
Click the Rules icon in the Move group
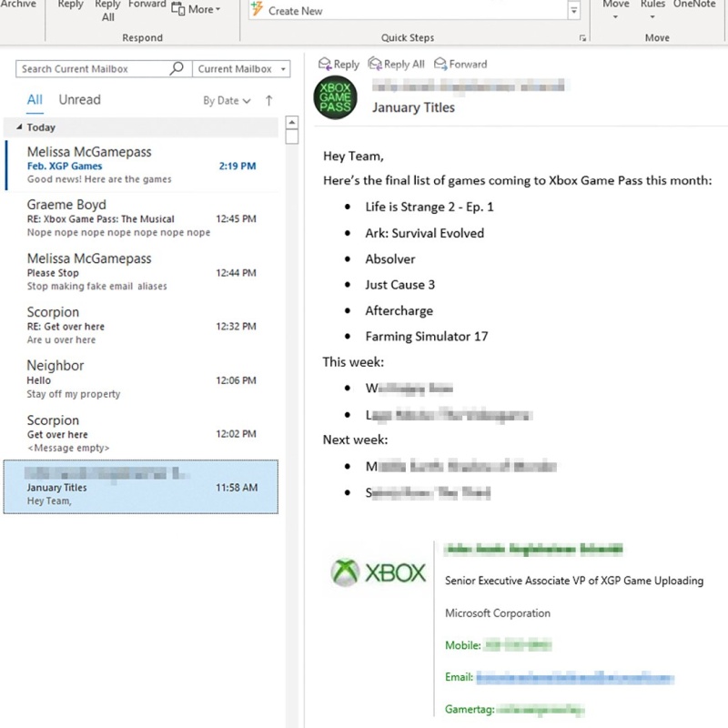tap(652, 9)
